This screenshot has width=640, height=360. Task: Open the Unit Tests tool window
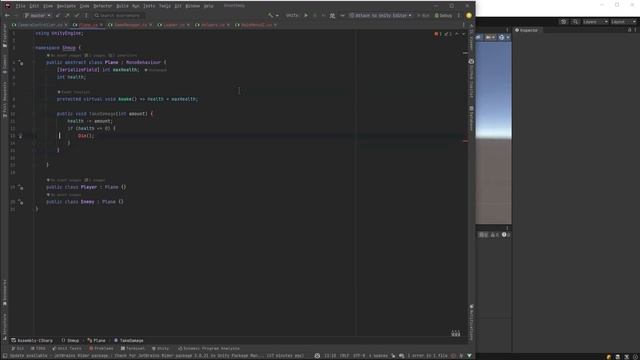pyautogui.click(x=67, y=349)
